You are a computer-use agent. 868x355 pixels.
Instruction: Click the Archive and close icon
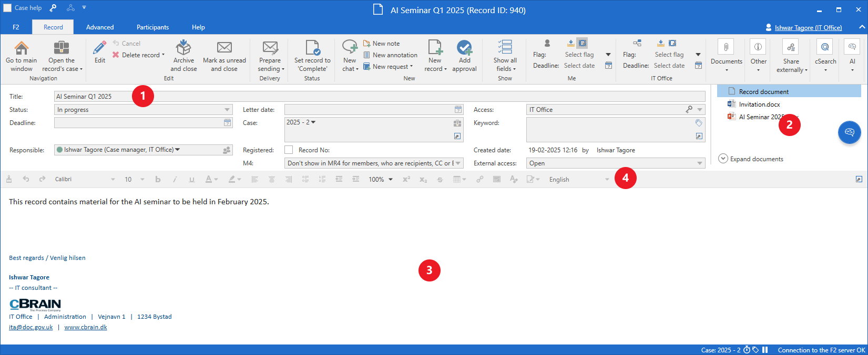(x=183, y=48)
